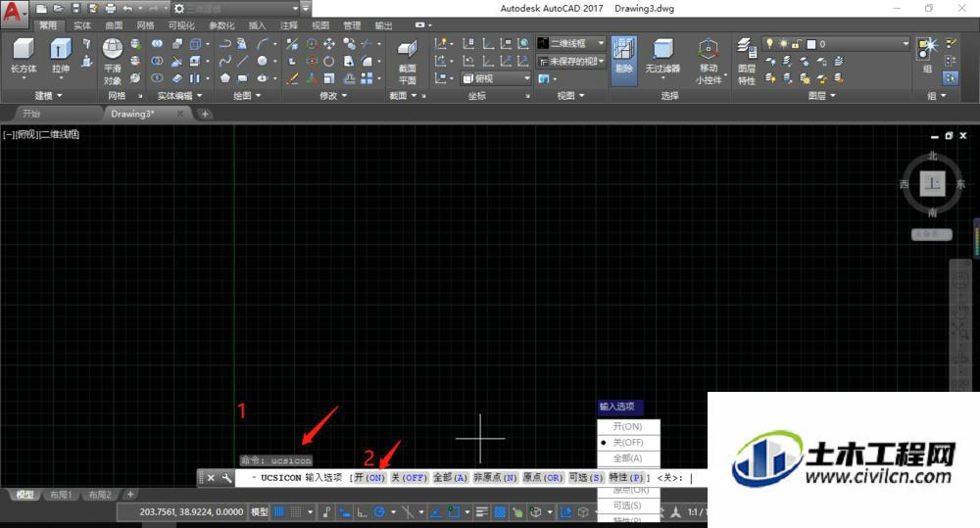Select the Circle tool in 绘图 panel
Screen dimensions: 980x528
point(262,61)
